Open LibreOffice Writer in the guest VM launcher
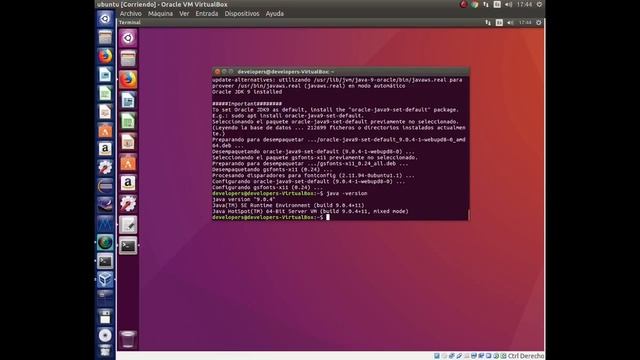Screen dimensions: 640x360 [x=128, y=100]
